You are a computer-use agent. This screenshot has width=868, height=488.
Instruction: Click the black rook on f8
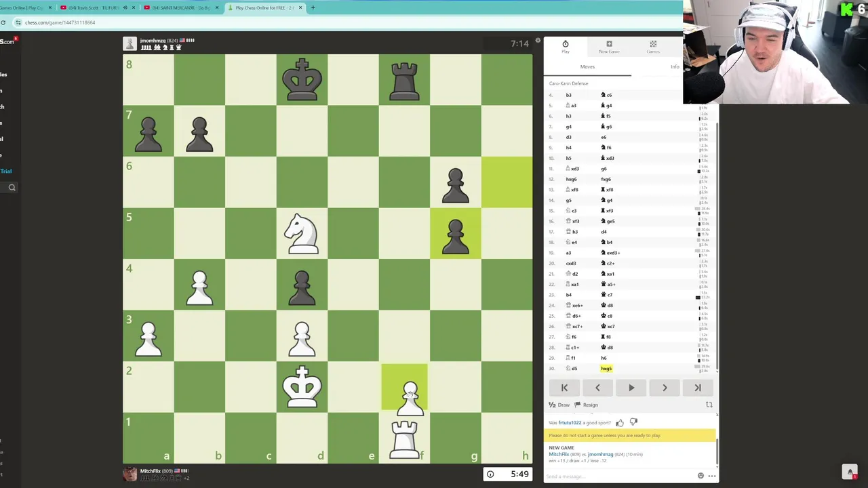coord(404,81)
